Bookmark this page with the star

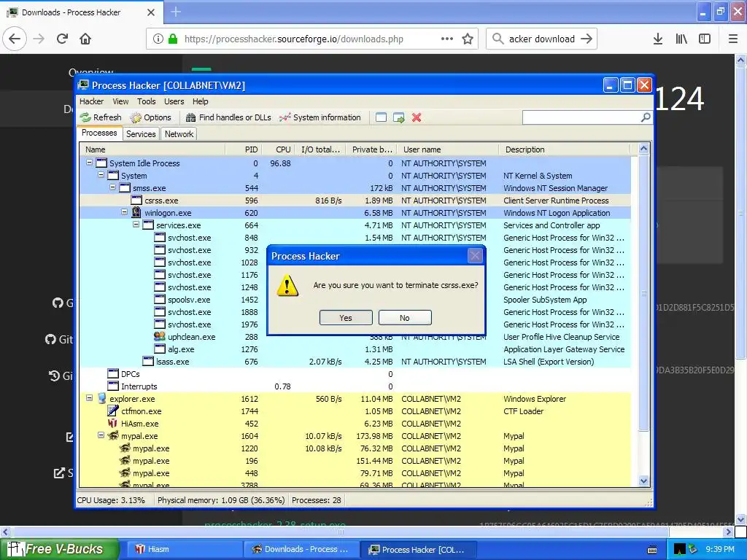pos(468,39)
